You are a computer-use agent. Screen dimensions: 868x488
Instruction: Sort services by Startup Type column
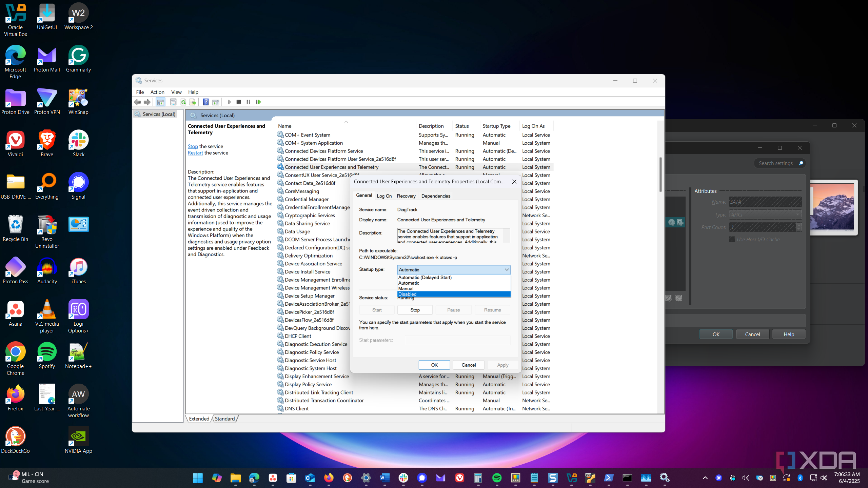[x=496, y=126]
